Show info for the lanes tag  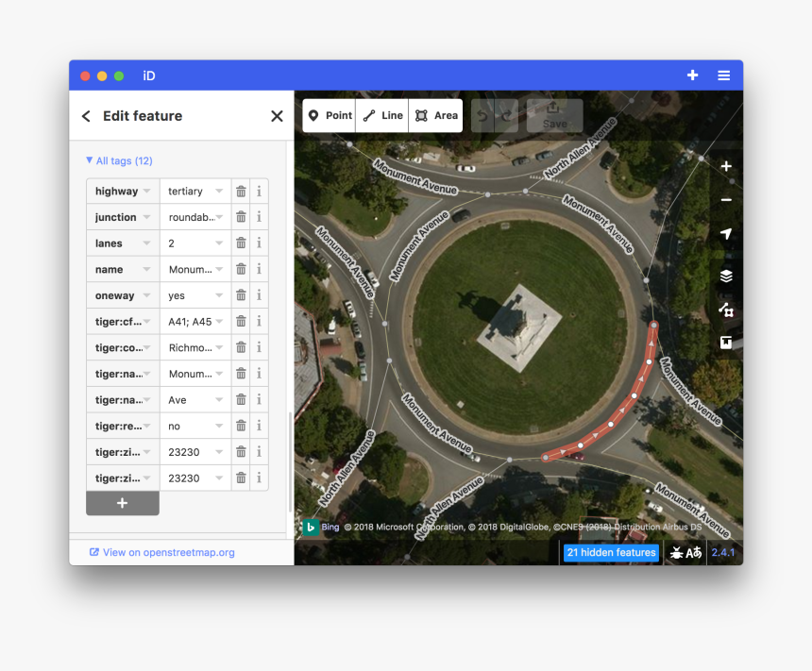coord(259,243)
